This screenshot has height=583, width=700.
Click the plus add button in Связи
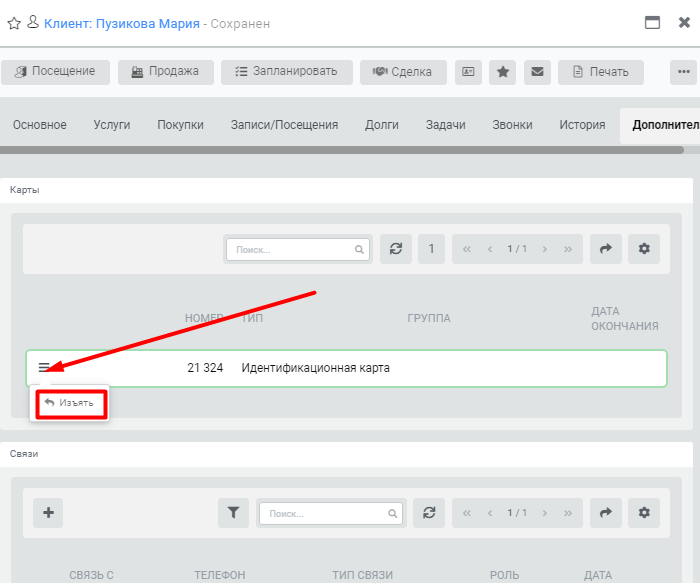[48, 512]
